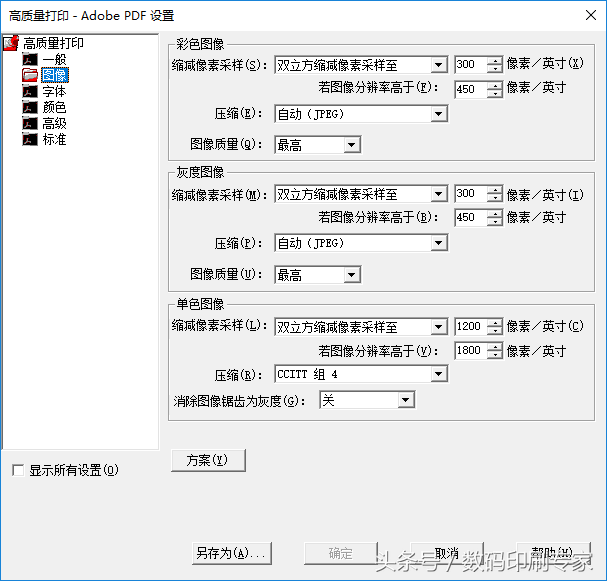Click color image 450 threshold field
This screenshot has height=581, width=607.
point(470,89)
